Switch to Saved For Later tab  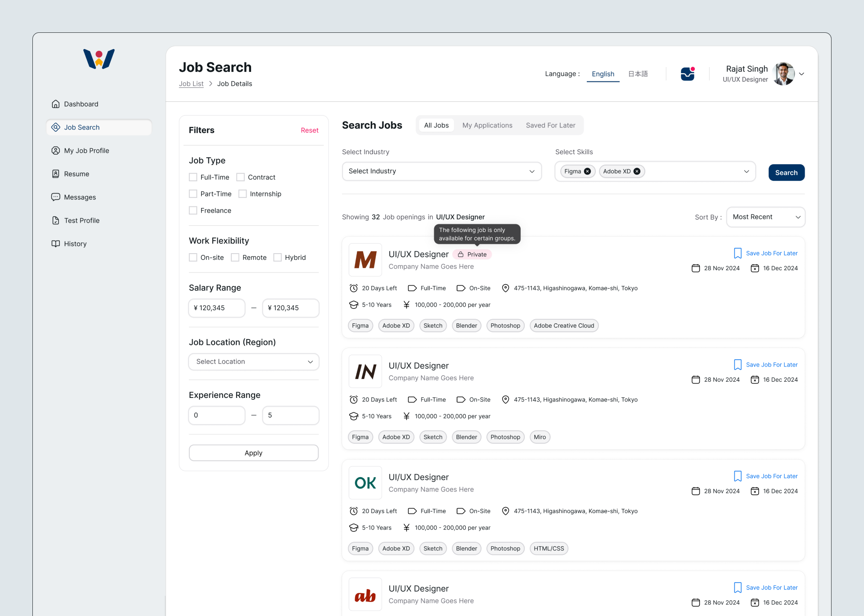[550, 125]
